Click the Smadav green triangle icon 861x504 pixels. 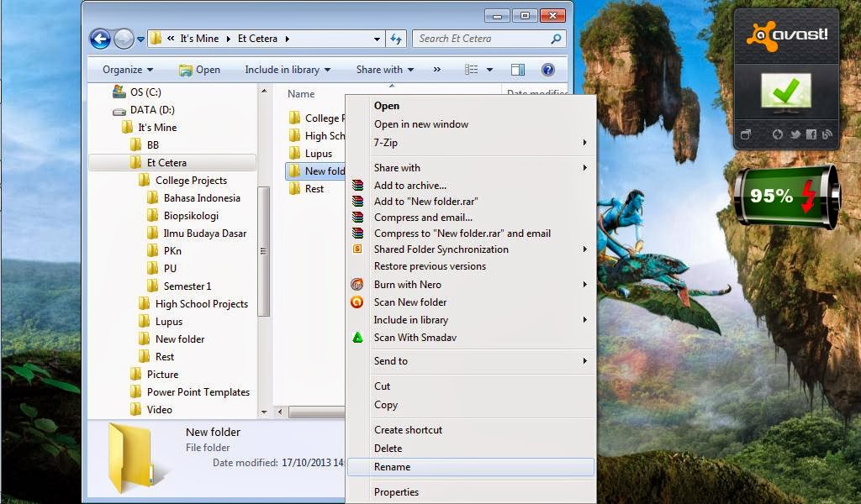[x=357, y=338]
